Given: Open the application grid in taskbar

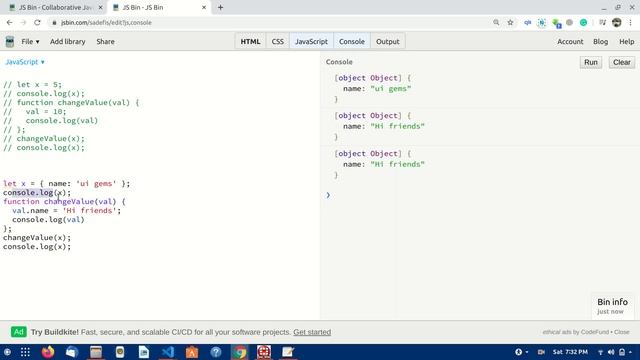Looking at the screenshot, I should click(x=25, y=352).
